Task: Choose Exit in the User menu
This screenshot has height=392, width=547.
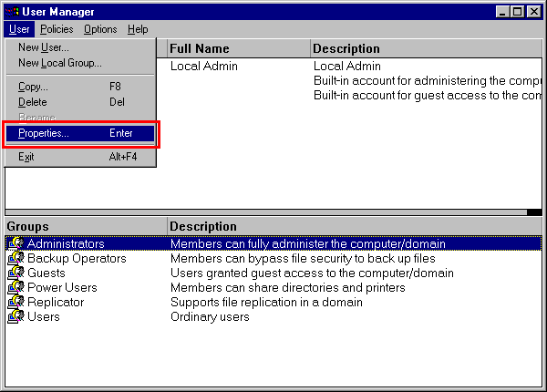Action: (x=26, y=157)
